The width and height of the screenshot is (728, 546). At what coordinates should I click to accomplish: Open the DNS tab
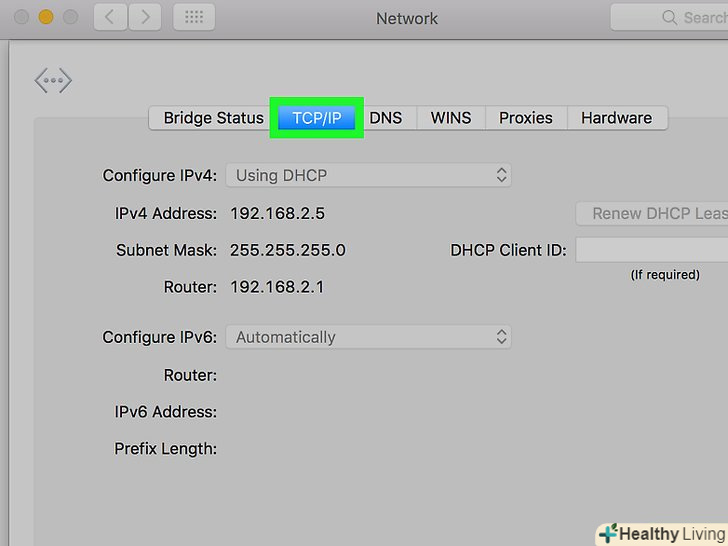pyautogui.click(x=385, y=118)
